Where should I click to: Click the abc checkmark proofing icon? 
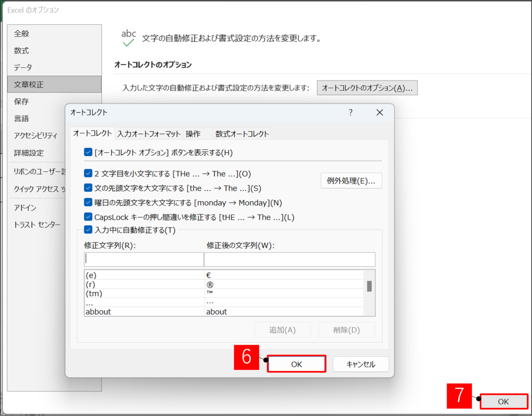pyautogui.click(x=128, y=38)
